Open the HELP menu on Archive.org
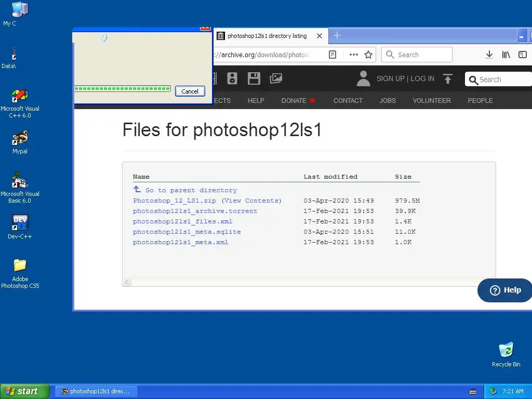 click(x=256, y=100)
